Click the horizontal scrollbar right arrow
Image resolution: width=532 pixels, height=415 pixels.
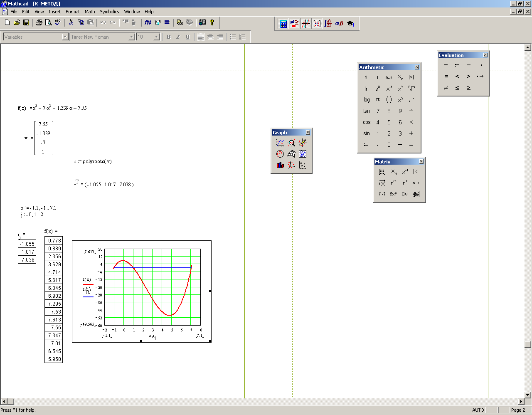coord(521,402)
